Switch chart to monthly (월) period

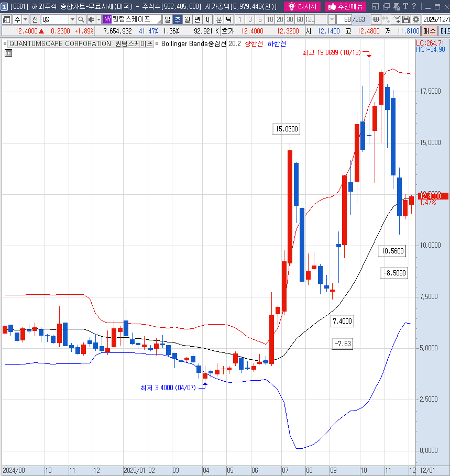187,19
